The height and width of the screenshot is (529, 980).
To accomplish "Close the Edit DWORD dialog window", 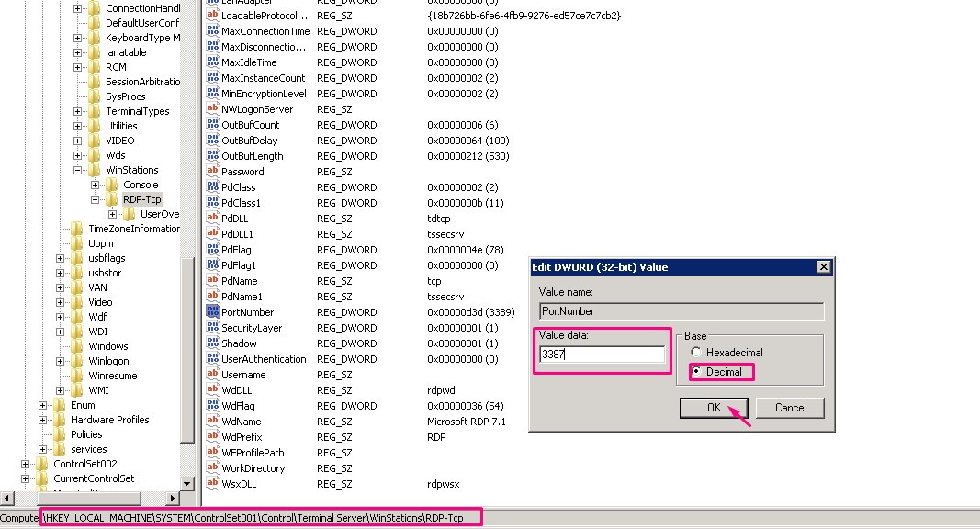I will (x=824, y=267).
